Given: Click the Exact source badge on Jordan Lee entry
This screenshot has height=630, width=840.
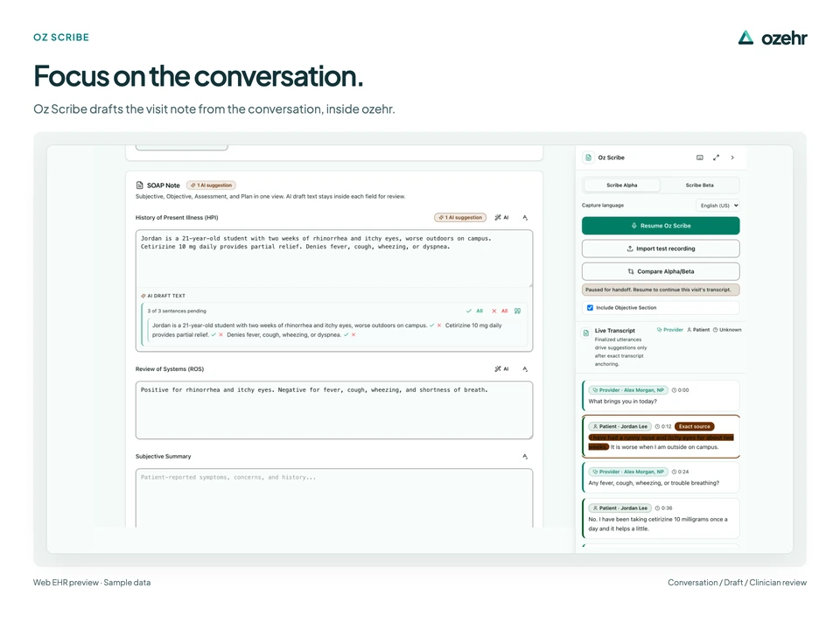Looking at the screenshot, I should click(x=694, y=426).
